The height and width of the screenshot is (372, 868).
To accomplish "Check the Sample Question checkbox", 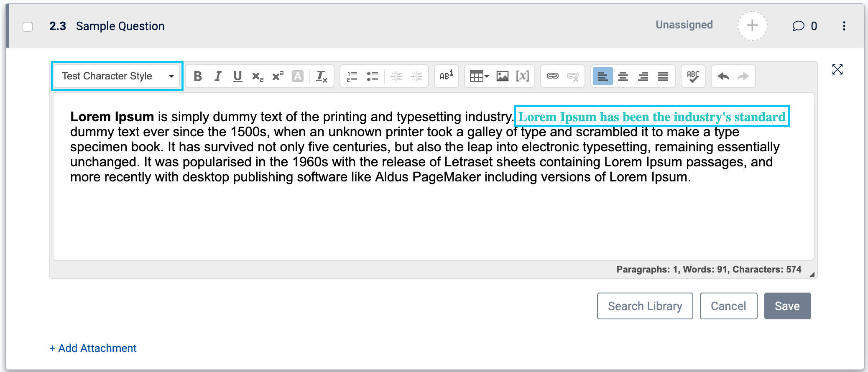I will [28, 27].
